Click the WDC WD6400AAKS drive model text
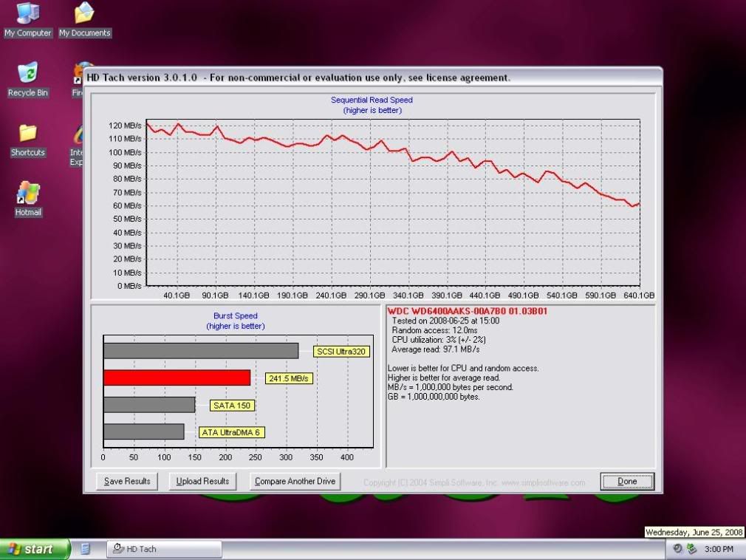 click(x=468, y=311)
